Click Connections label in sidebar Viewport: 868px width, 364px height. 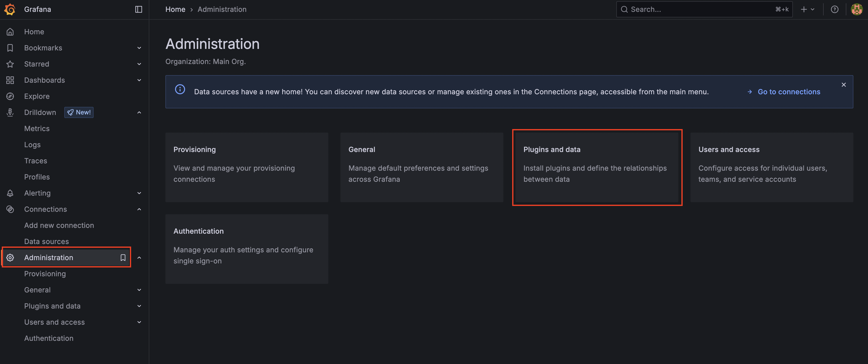coord(45,209)
